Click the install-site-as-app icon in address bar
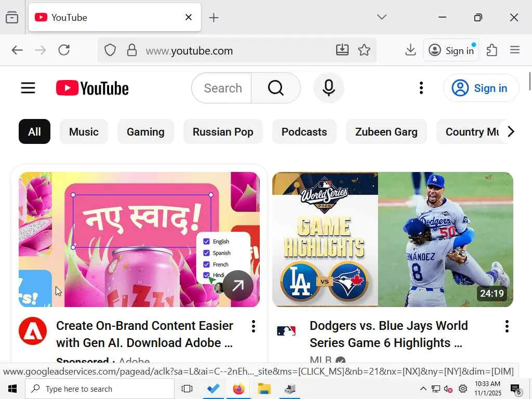This screenshot has width=532, height=399. click(342, 50)
